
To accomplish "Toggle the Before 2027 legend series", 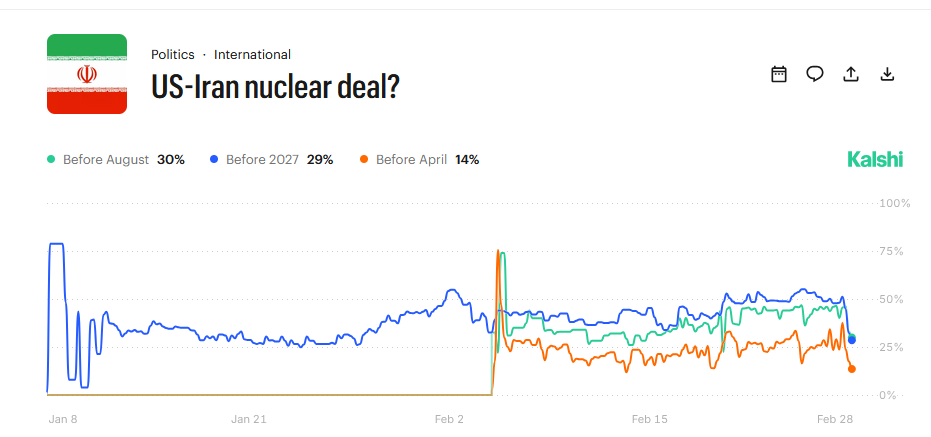I will (x=271, y=159).
